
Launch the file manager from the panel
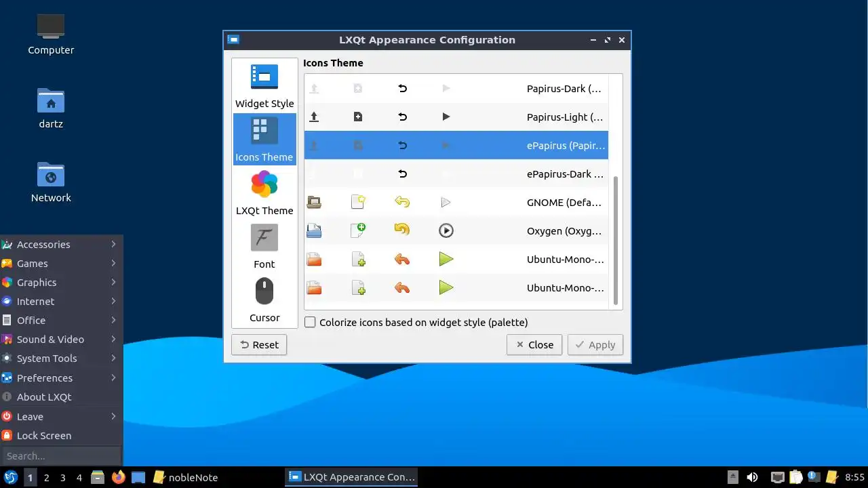pos(98,477)
